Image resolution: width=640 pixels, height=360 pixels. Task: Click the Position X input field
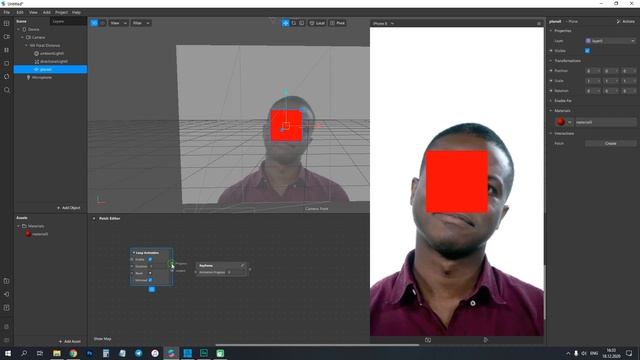coord(593,71)
